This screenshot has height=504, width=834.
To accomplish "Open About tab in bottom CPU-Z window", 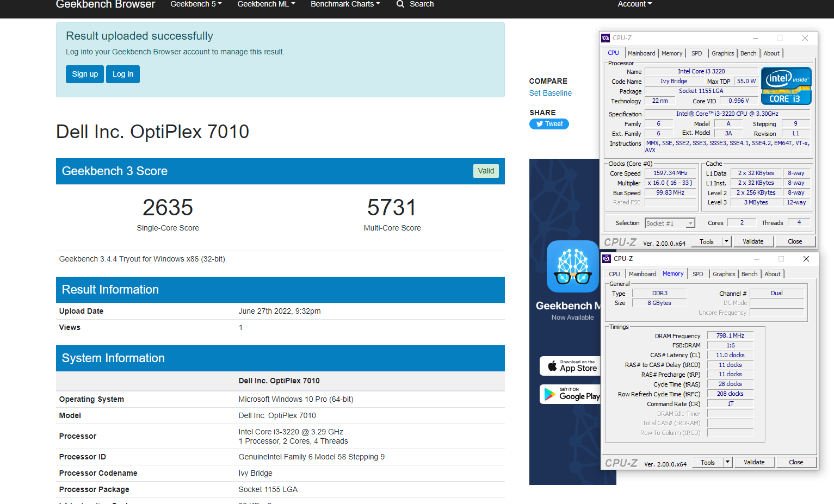I will pyautogui.click(x=773, y=274).
